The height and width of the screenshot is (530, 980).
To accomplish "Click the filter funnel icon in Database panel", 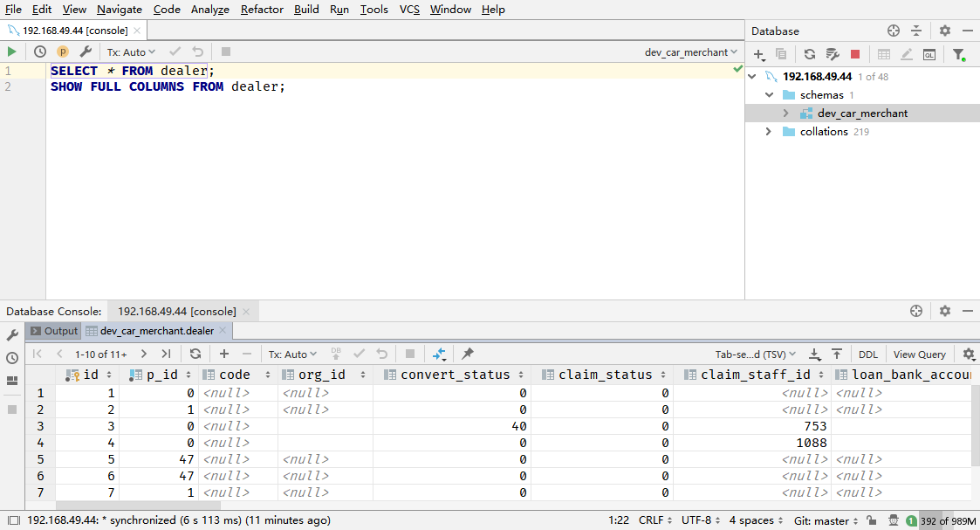I will pos(958,54).
